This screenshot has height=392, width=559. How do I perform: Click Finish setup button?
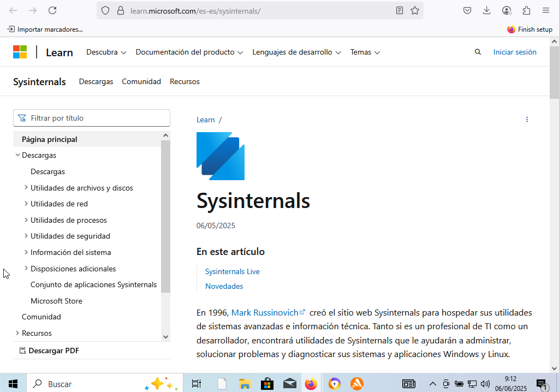pos(530,29)
